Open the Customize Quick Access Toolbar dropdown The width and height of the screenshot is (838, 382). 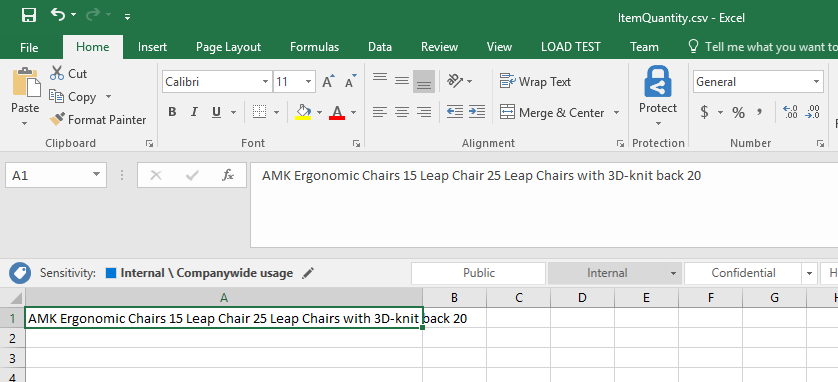click(x=127, y=17)
